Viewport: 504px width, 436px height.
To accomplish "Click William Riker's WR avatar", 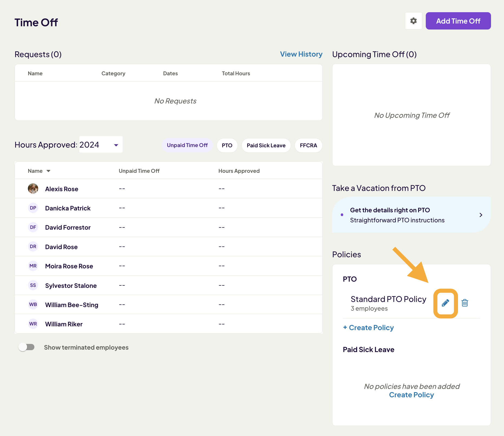I will point(33,324).
